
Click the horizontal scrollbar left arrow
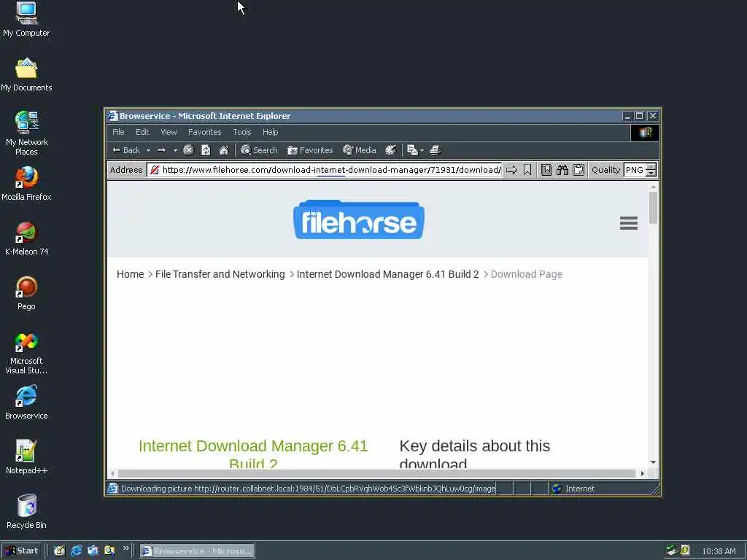click(113, 473)
